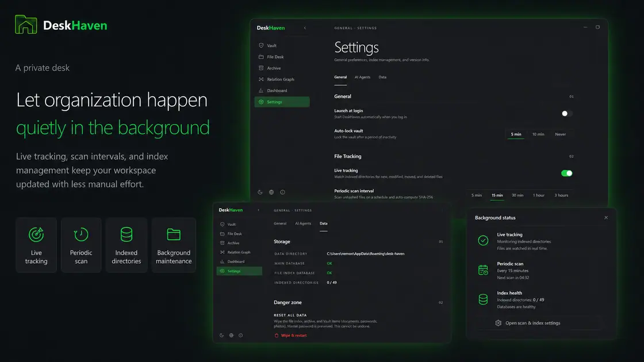This screenshot has width=644, height=362.
Task: Set auto-lock vault to Never
Action: 560,134
